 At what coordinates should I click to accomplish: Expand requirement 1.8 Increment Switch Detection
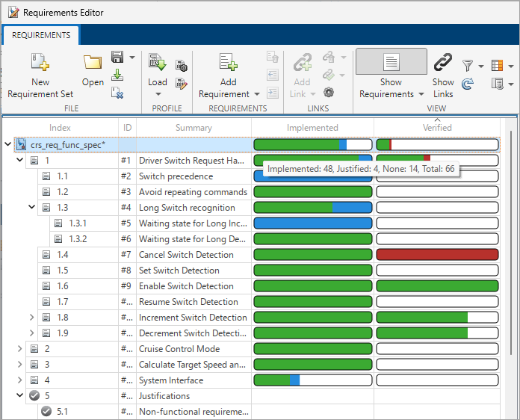[x=31, y=318]
